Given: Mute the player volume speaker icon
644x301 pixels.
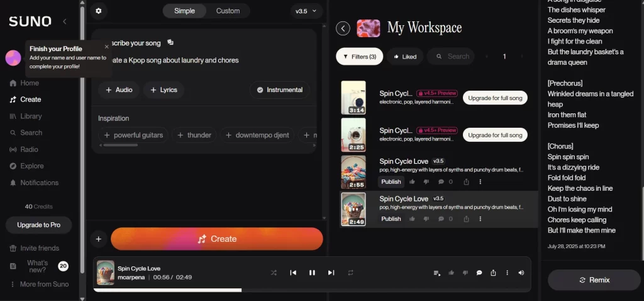Looking at the screenshot, I should [521, 273].
